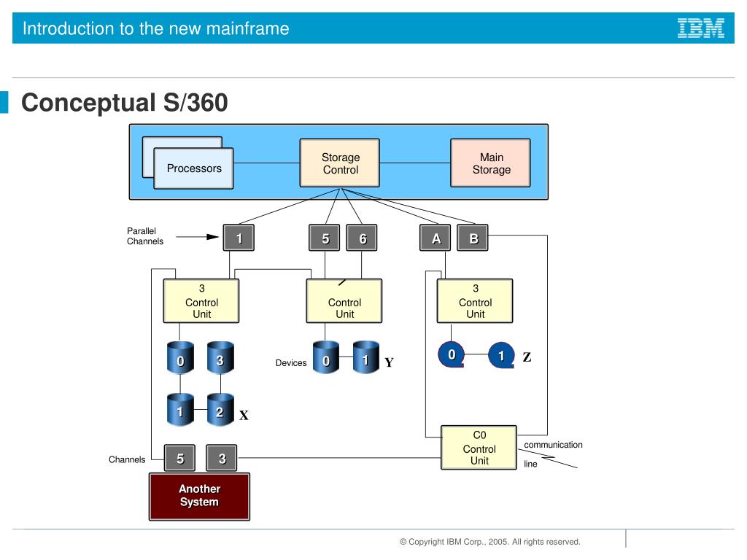Click disk device 3 in group X
Screen dimensions: 747x560
(220, 357)
